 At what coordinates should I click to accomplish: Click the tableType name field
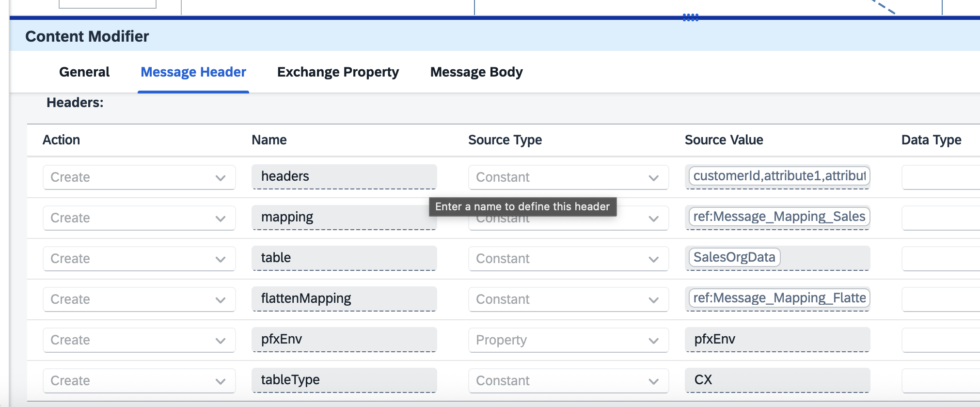click(344, 380)
